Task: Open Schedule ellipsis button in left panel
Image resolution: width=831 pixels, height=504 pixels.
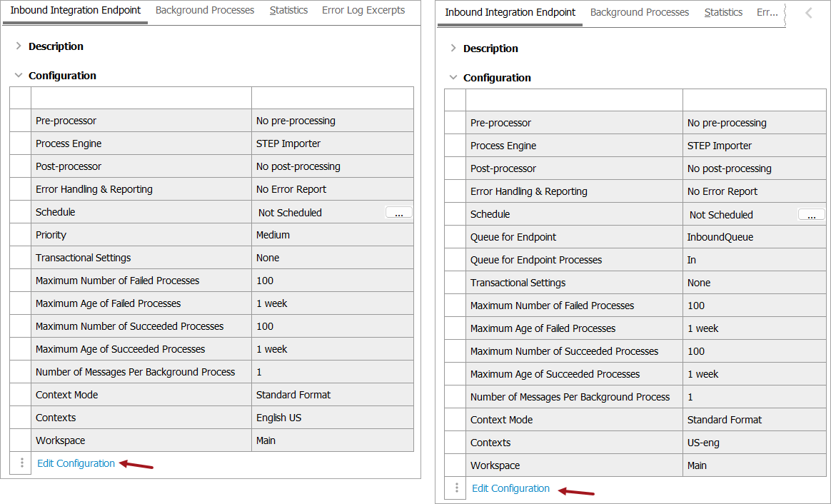Action: point(398,212)
